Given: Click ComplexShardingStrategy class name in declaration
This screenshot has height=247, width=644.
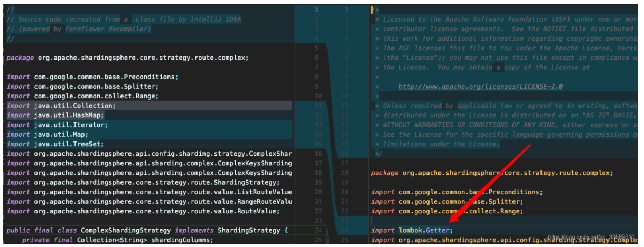Looking at the screenshot, I should pyautogui.click(x=126, y=230).
